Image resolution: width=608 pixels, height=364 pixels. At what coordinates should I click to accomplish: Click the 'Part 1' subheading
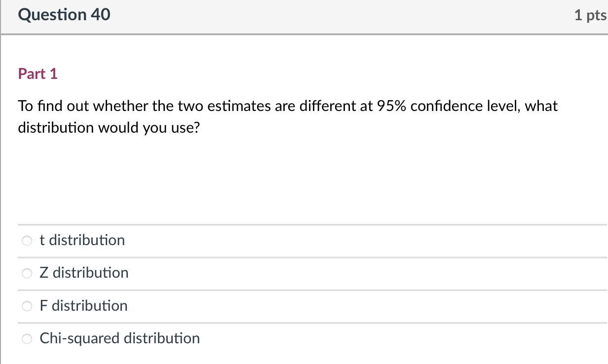coord(38,74)
